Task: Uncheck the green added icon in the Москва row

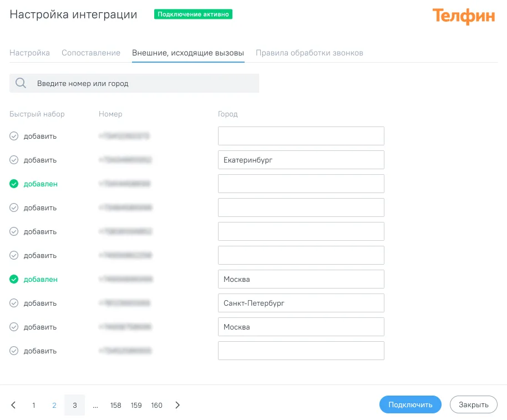Action: pos(14,279)
